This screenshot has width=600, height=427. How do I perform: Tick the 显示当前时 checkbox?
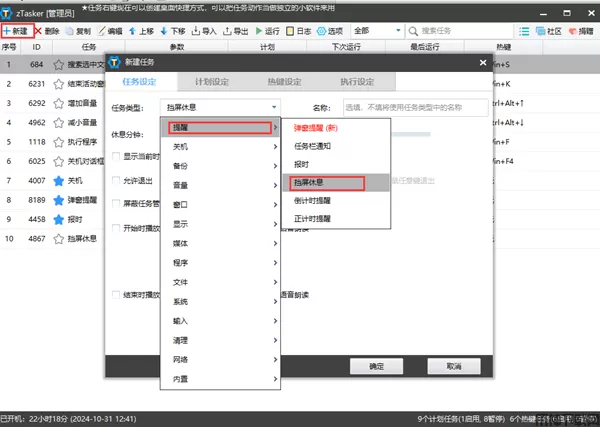(x=116, y=156)
